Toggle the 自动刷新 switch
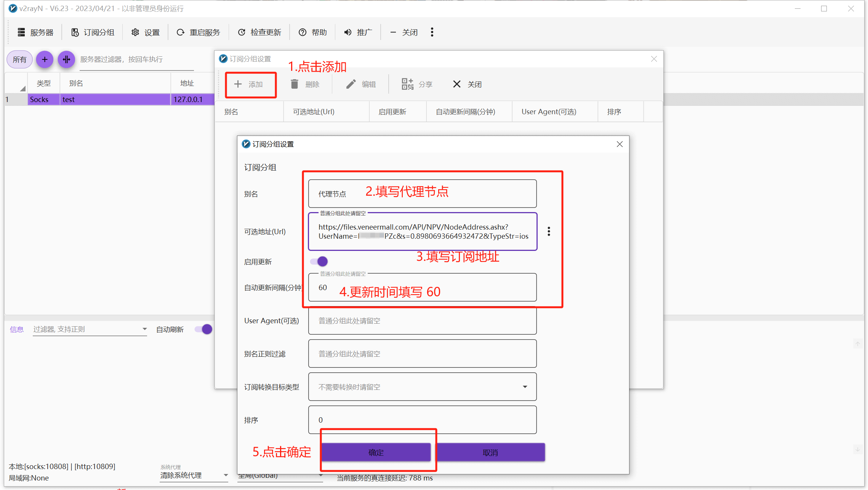 (203, 329)
